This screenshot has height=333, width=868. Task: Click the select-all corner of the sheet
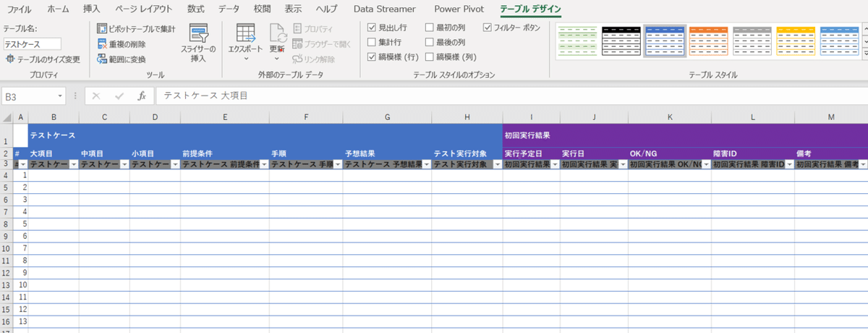pos(7,118)
